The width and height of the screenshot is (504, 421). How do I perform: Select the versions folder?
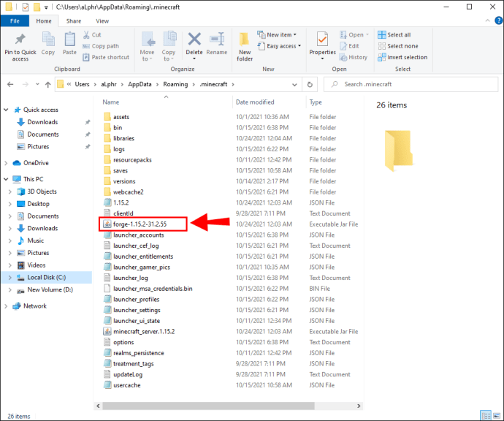[124, 181]
